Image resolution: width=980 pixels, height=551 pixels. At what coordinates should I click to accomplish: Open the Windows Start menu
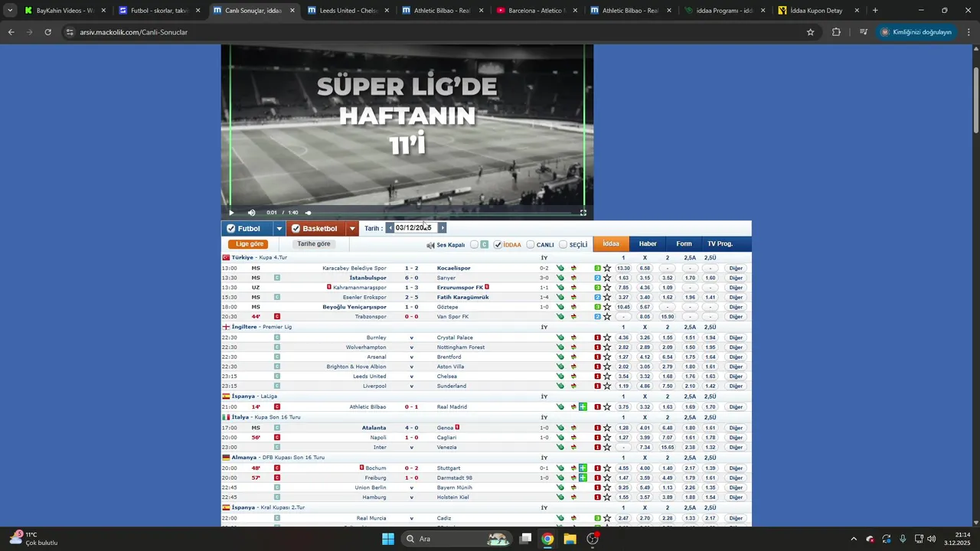[x=388, y=539]
